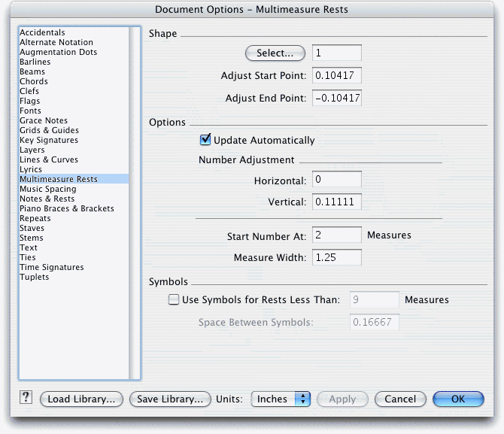Select Music Spacing category
Image resolution: width=504 pixels, height=434 pixels.
tap(48, 189)
